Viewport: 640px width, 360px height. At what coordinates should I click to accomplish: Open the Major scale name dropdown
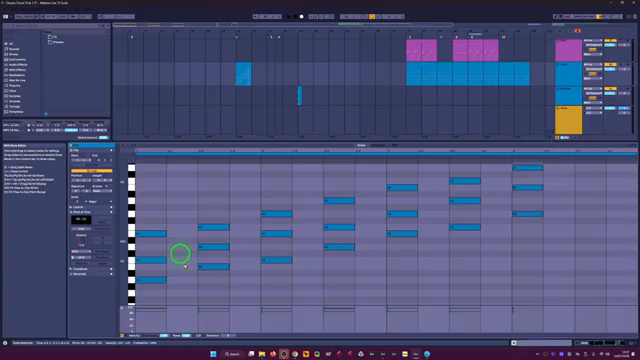(x=100, y=202)
